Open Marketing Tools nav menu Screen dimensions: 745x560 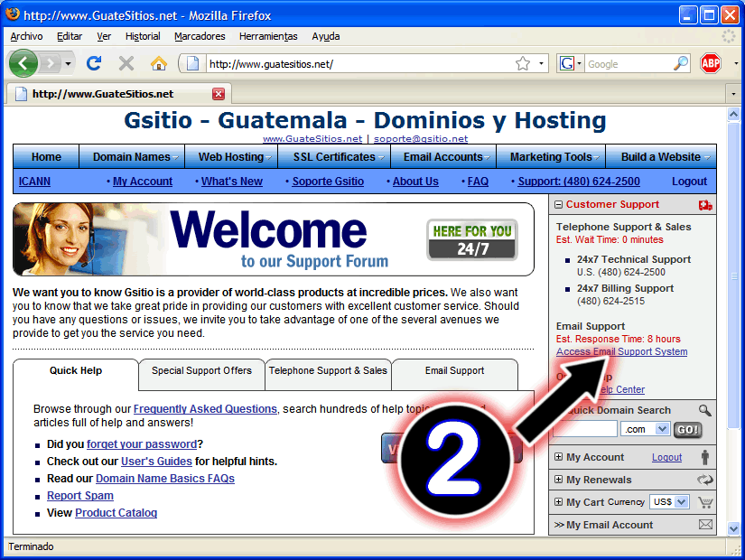coord(551,157)
